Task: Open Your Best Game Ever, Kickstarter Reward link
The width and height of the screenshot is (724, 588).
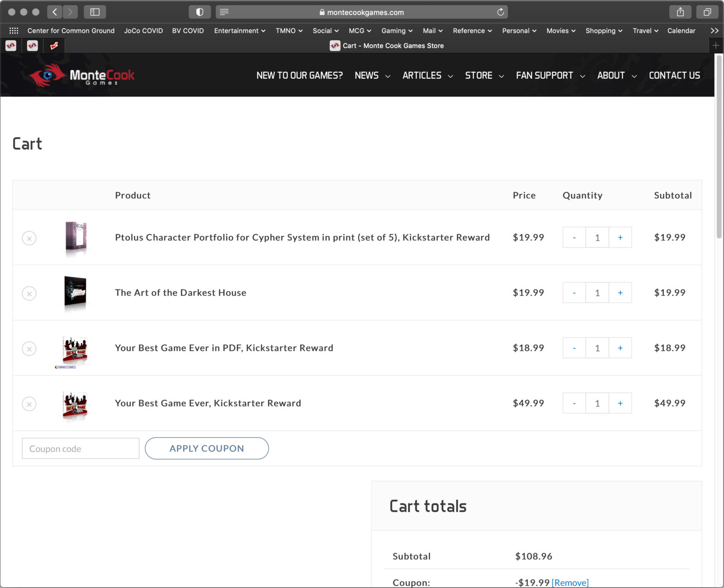Action: tap(208, 403)
